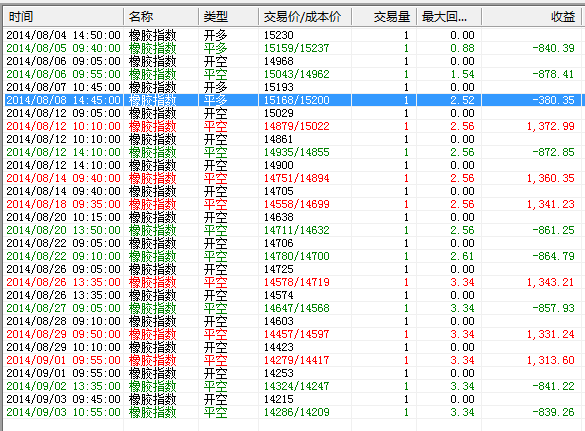Click the 2014/08/29 10:10:00 开空 row

tap(292, 347)
